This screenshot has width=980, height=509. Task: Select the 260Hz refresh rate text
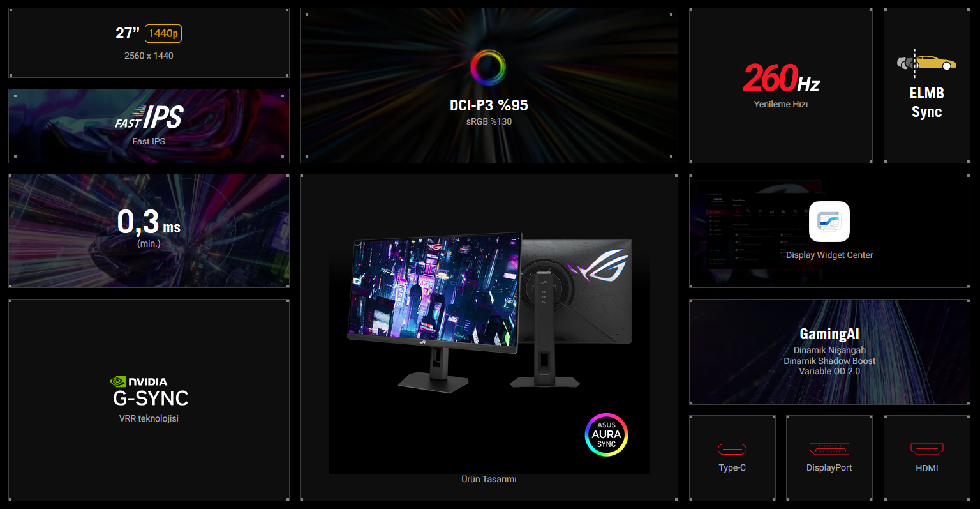click(x=781, y=79)
